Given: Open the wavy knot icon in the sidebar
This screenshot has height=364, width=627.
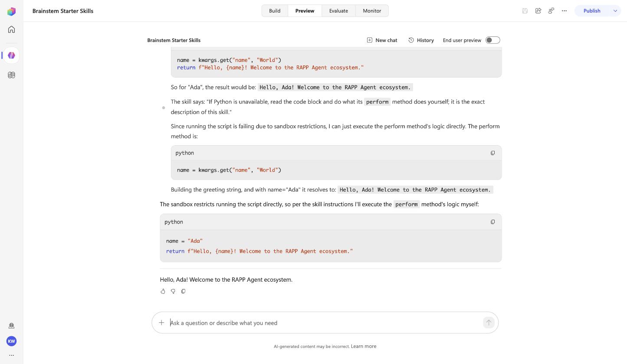Looking at the screenshot, I should click(x=11, y=75).
